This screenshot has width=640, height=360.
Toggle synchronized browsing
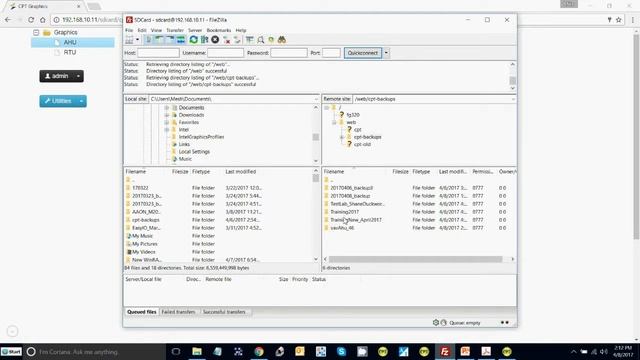tap(271, 40)
